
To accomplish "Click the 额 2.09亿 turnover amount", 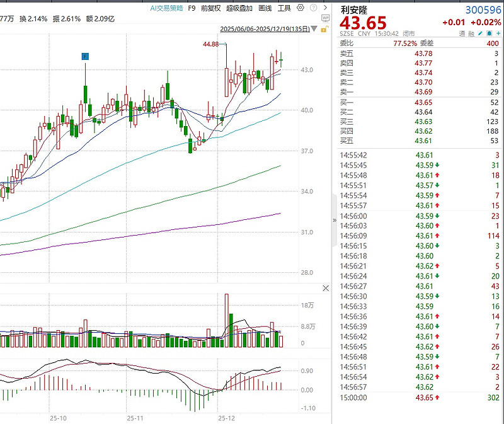I will (x=100, y=19).
